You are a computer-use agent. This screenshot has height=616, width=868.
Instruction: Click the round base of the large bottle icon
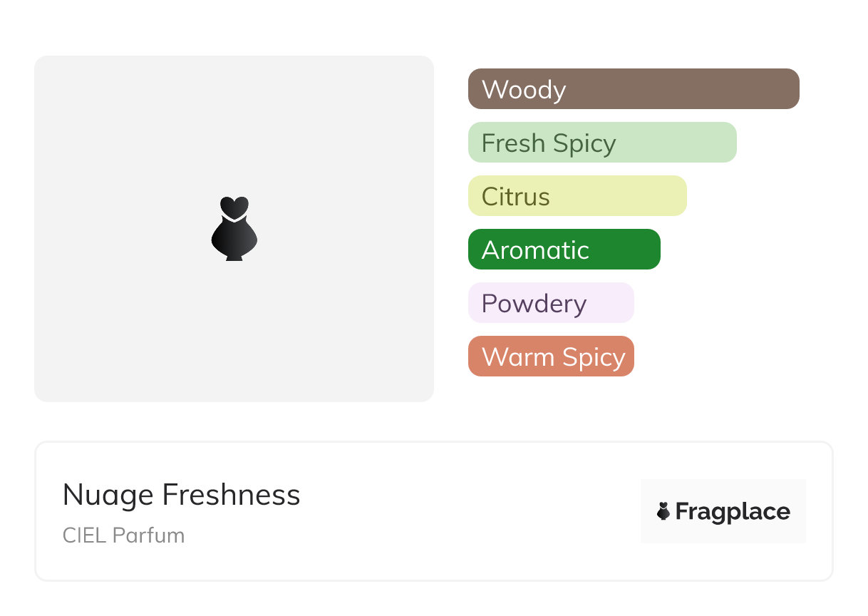(234, 241)
